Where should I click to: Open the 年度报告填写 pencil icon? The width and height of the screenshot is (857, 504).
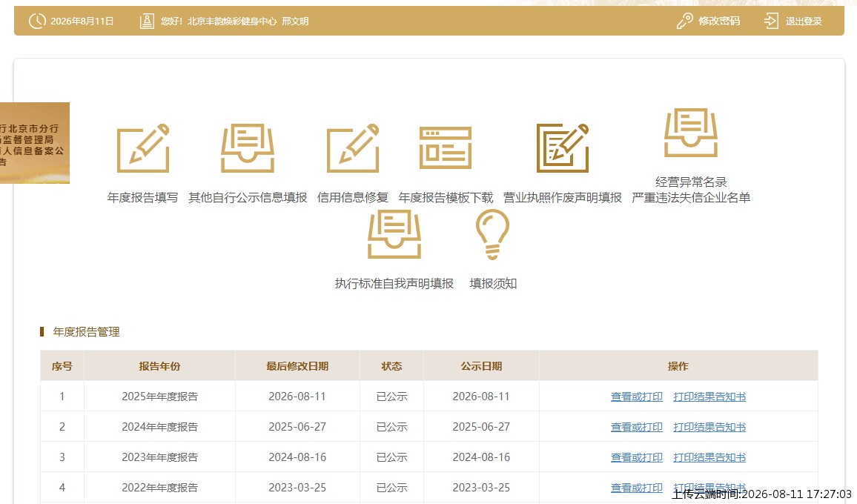pos(143,148)
